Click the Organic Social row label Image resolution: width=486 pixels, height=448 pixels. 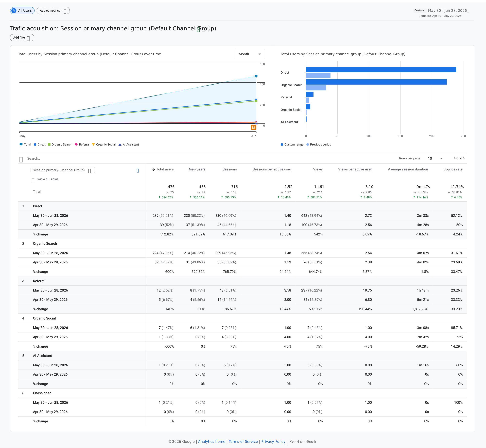(x=44, y=318)
